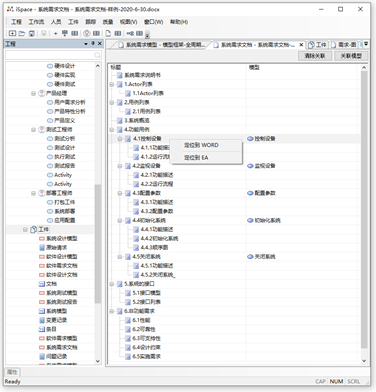Collapse the 4.2 监视设备 node
The height and width of the screenshot is (392, 376).
coord(120,166)
